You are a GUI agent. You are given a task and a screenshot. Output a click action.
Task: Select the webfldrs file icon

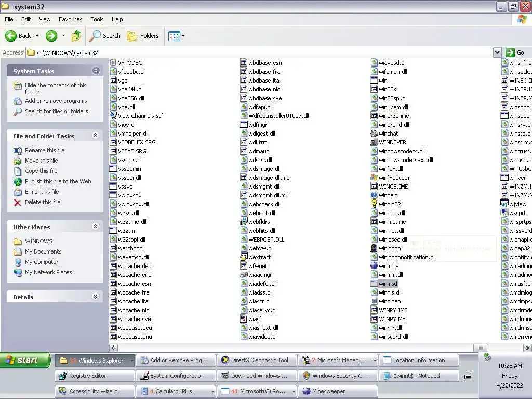tap(244, 221)
